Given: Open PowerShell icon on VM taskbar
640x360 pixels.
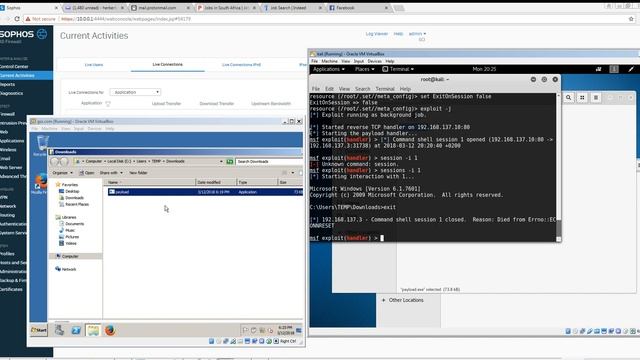Looking at the screenshot, I should (76, 330).
